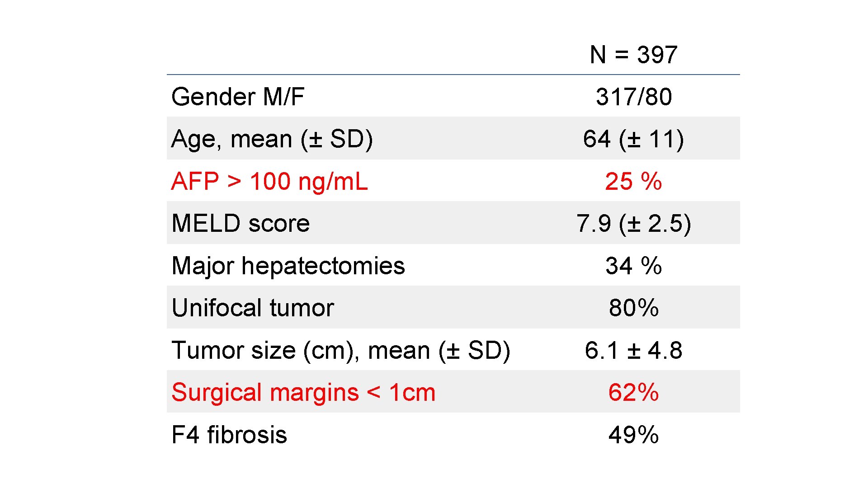Select the red "Surgical margins < 1cm" label
This screenshot has width=868, height=488.
(x=303, y=392)
